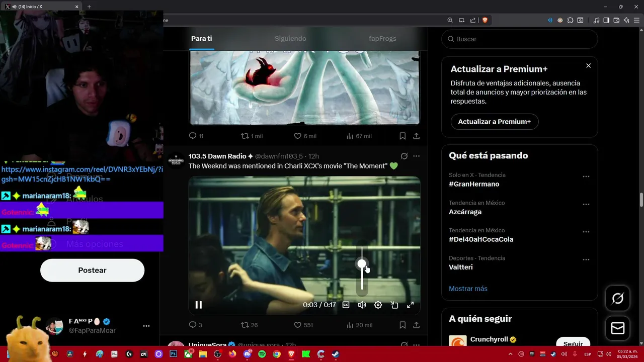View analytics for post with 67 mil views
644x362 pixels.
[x=359, y=136]
